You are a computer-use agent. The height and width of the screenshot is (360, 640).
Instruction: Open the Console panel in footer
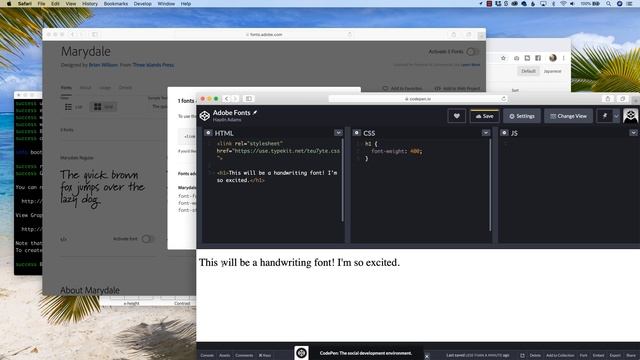tap(207, 356)
